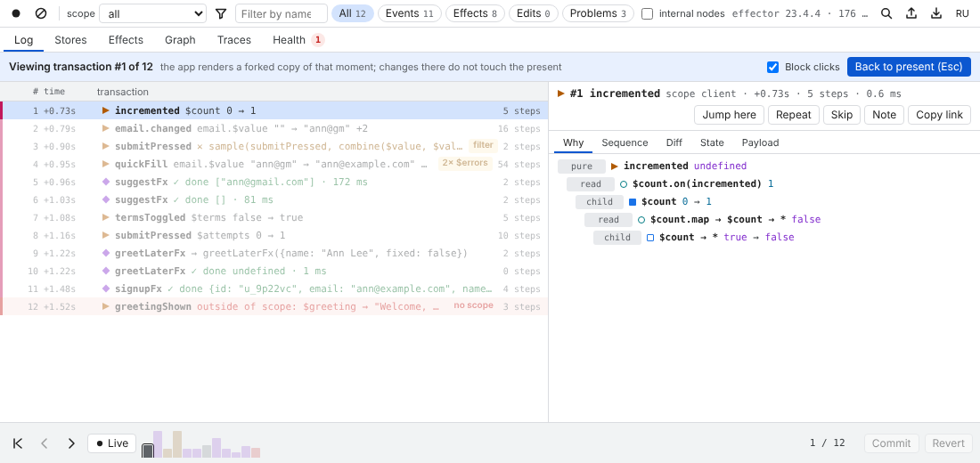Click the Jump here button
Screen dimensions: 980x463
729,115
